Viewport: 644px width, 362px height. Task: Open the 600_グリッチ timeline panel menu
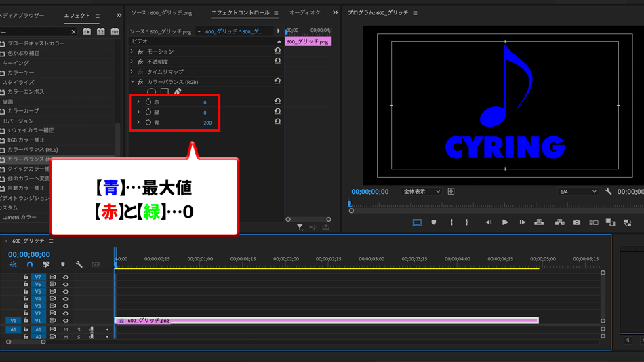coord(51,241)
